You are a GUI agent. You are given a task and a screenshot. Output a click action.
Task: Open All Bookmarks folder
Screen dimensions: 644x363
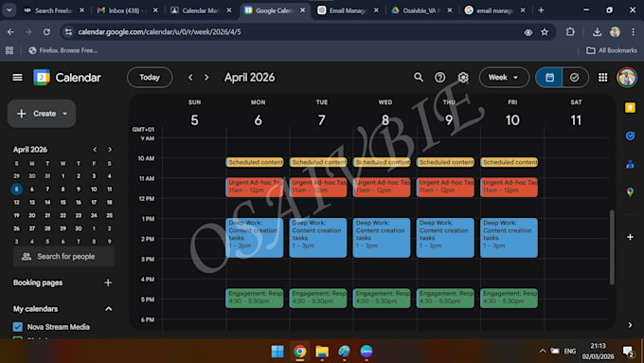[612, 50]
